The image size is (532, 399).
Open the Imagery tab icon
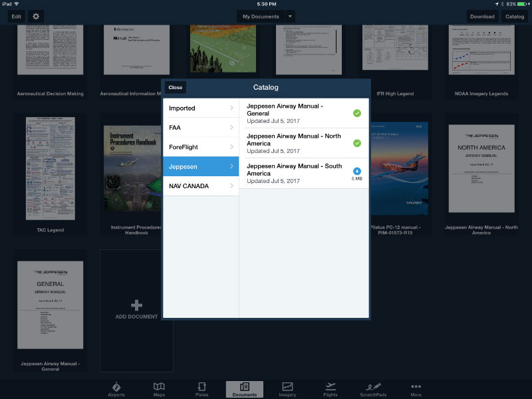[x=287, y=386]
